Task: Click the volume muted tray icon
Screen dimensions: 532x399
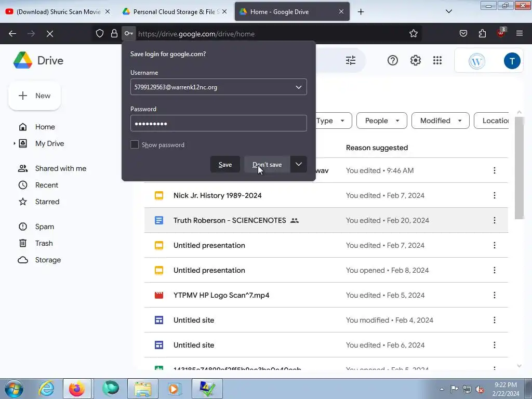Action: [480, 389]
